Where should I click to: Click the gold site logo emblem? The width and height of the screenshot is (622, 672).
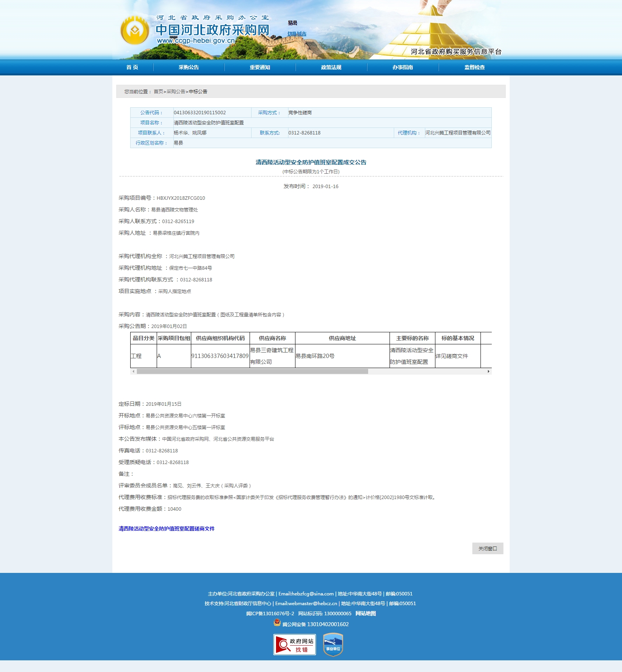tap(135, 30)
